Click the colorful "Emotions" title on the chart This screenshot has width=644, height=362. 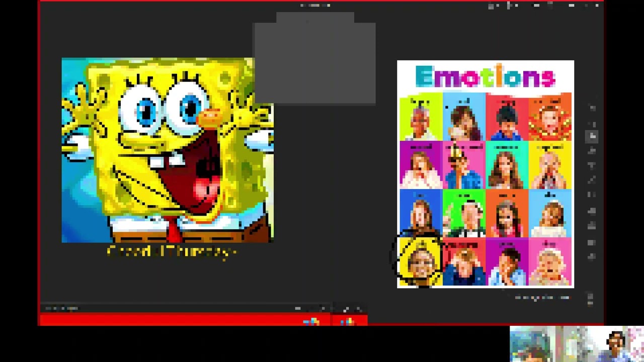pos(486,77)
